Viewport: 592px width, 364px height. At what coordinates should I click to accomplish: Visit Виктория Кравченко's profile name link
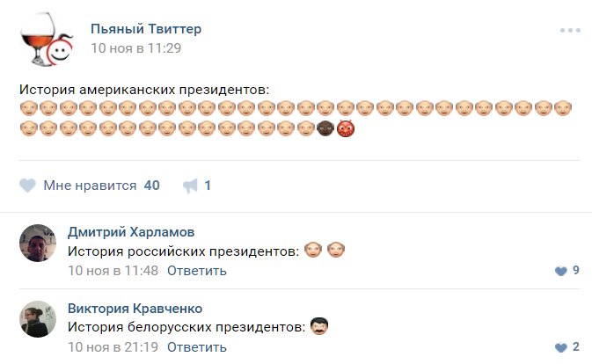tap(135, 309)
